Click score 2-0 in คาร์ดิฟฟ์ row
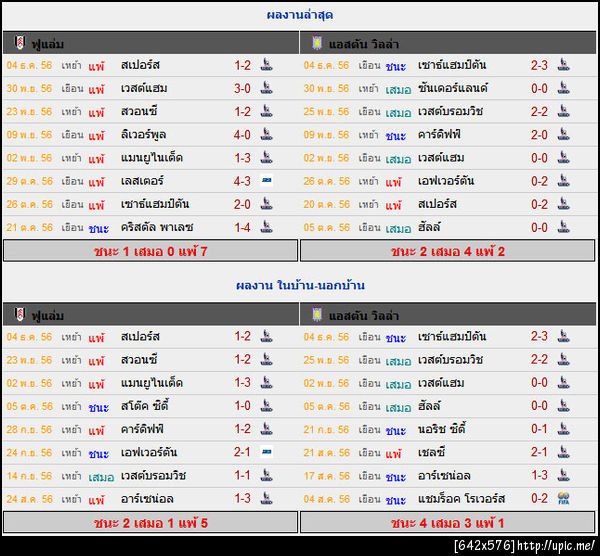The width and height of the screenshot is (600, 556). pyautogui.click(x=539, y=135)
